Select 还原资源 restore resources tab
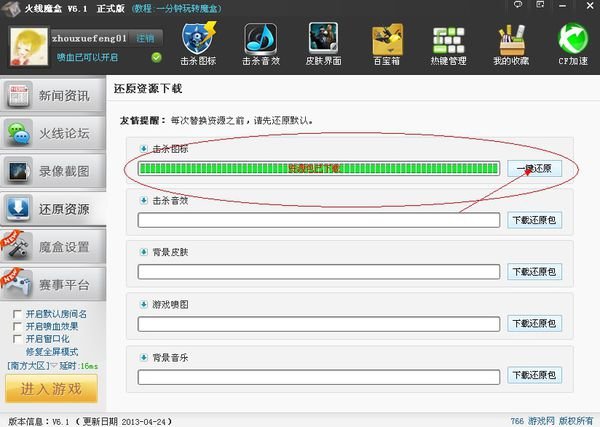Viewport: 600px width, 427px height. pos(53,209)
